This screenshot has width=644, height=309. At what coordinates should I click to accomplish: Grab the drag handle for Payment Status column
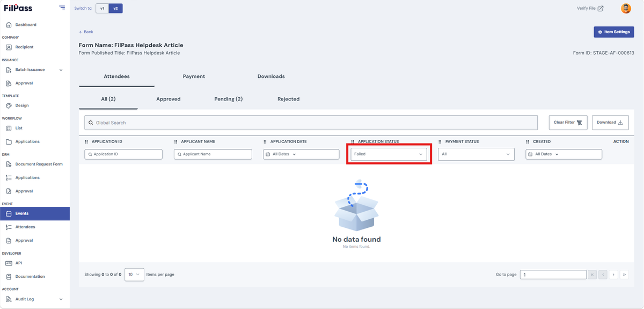coord(440,142)
